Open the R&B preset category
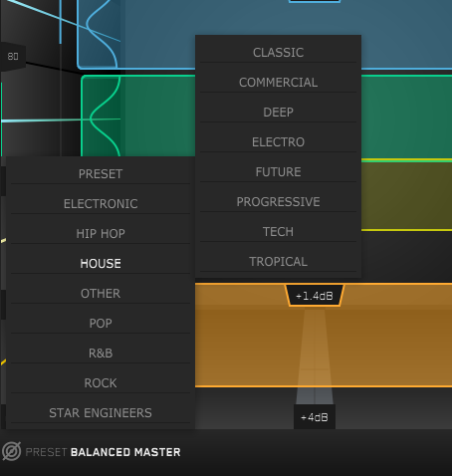 101,354
